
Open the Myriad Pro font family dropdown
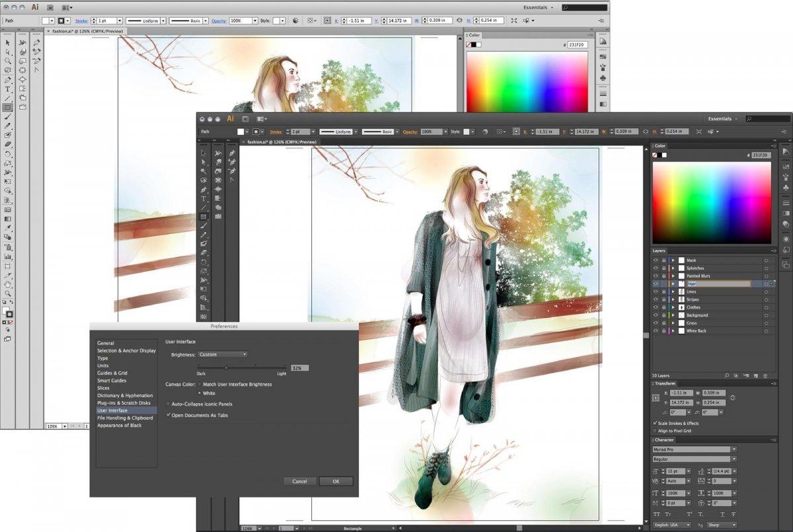click(734, 449)
